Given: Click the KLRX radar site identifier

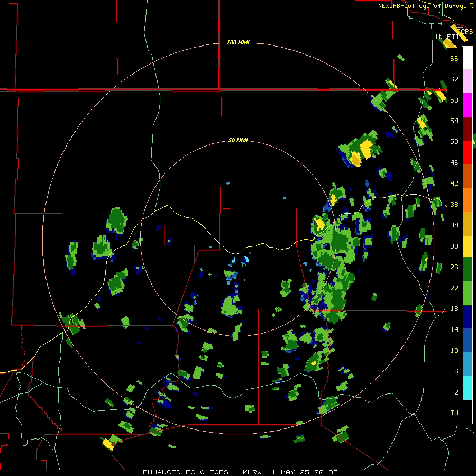Looking at the screenshot, I should pyautogui.click(x=253, y=472).
